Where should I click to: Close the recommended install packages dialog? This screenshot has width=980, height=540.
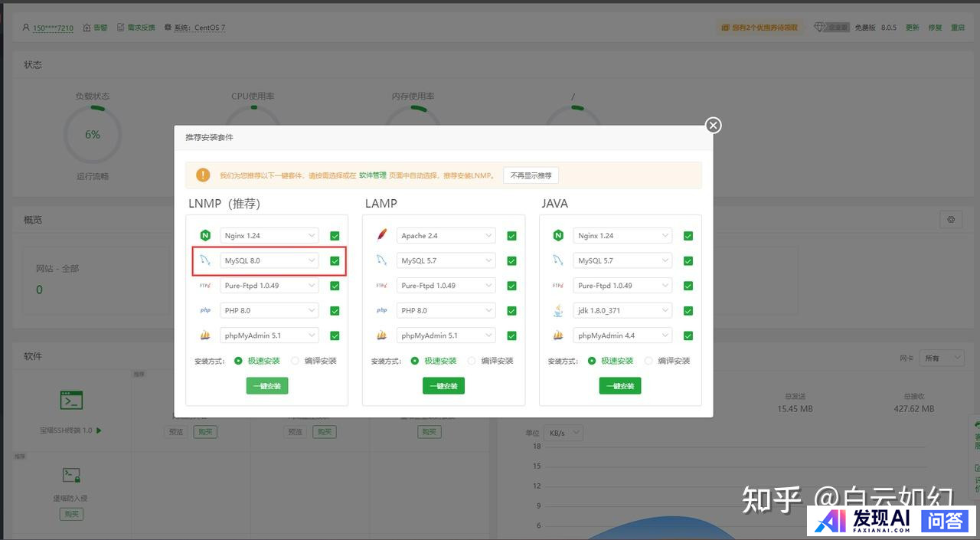click(x=713, y=125)
